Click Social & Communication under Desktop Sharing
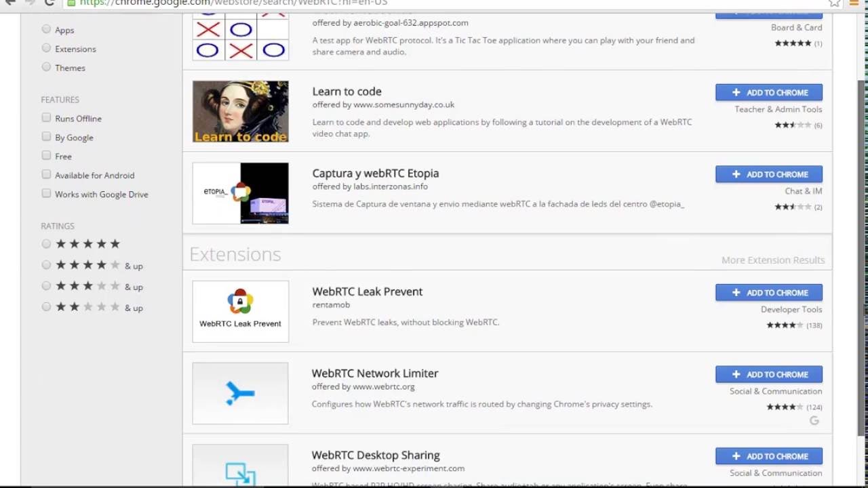Viewport: 868px width, 488px height. click(x=776, y=473)
